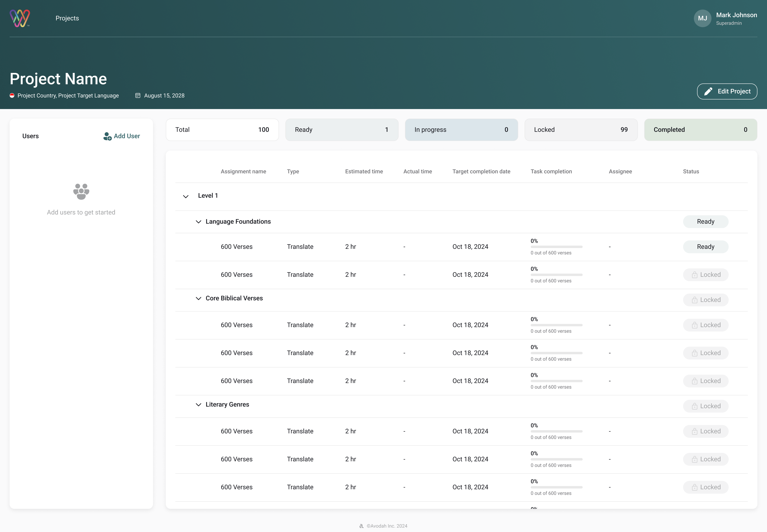Click the Target completion date column header
The width and height of the screenshot is (767, 532).
point(481,171)
